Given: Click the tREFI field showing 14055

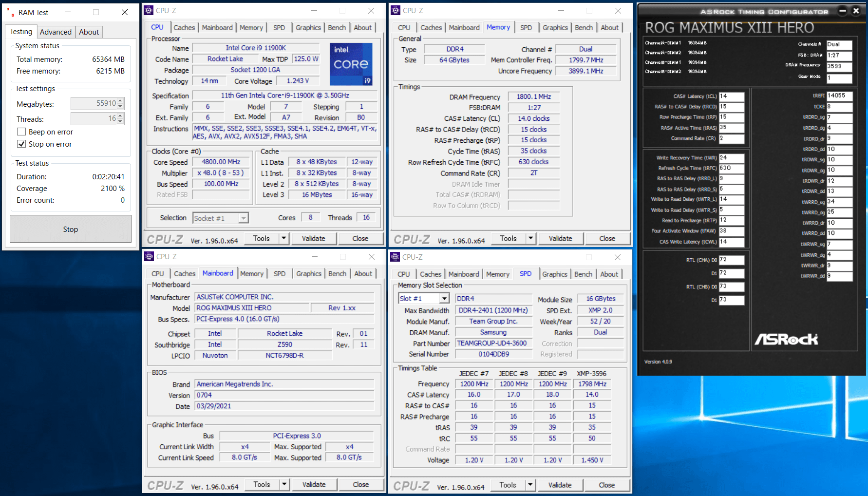Looking at the screenshot, I should pos(840,96).
